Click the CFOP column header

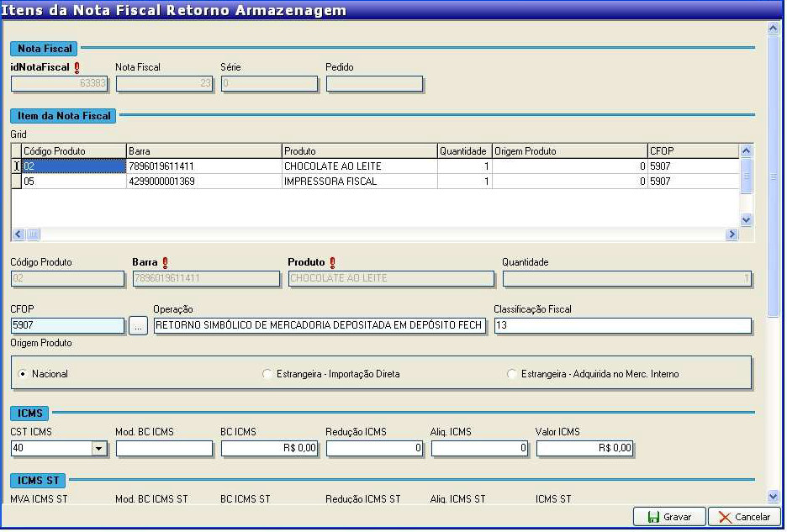point(693,151)
